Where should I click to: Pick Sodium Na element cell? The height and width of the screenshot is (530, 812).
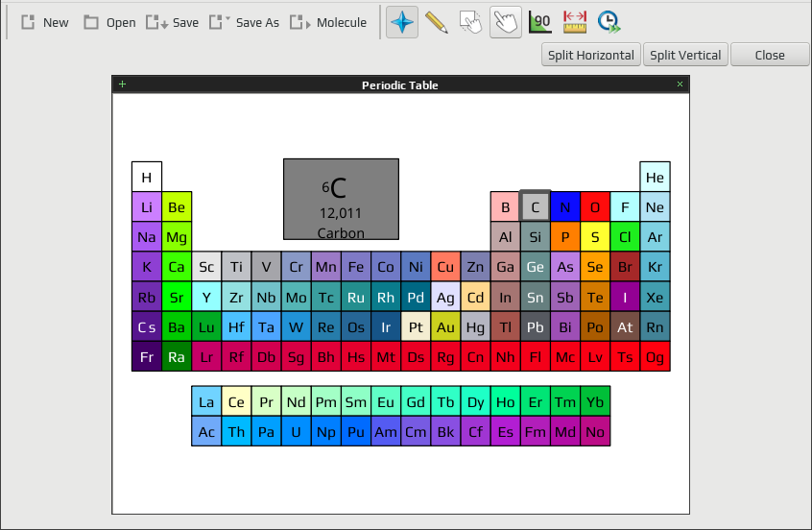147,237
